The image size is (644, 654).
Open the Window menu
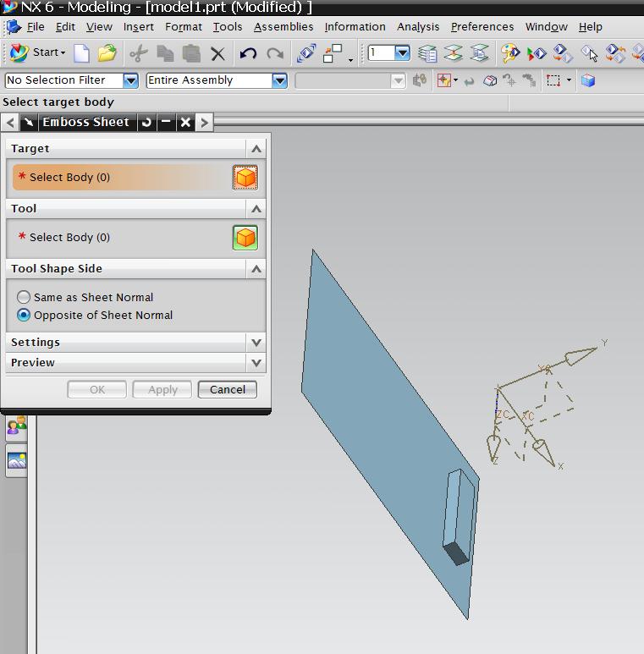pyautogui.click(x=547, y=27)
